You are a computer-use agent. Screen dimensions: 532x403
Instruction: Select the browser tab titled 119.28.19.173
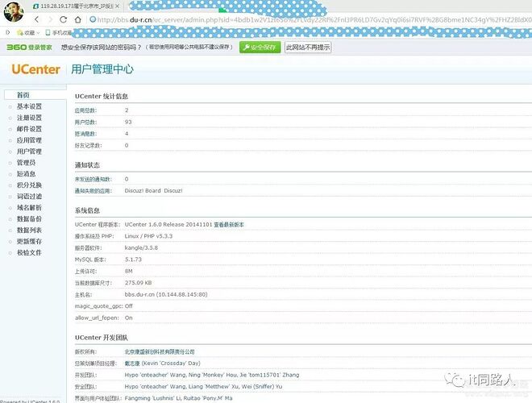[x=74, y=5]
